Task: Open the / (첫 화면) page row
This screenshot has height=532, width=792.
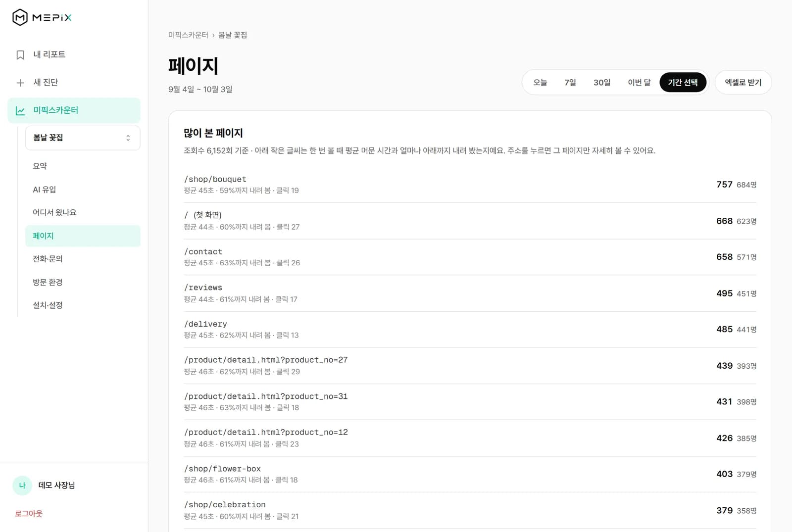Action: click(470, 221)
